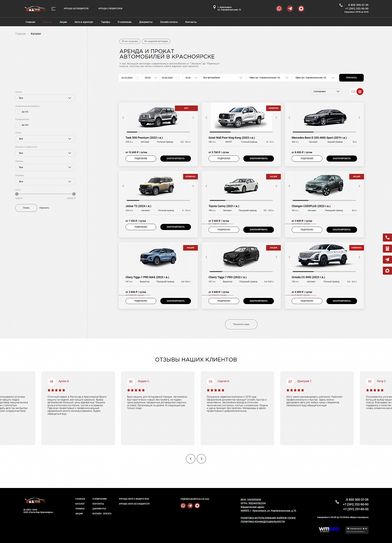Check Да (26) under Кондиционер

click(17, 125)
